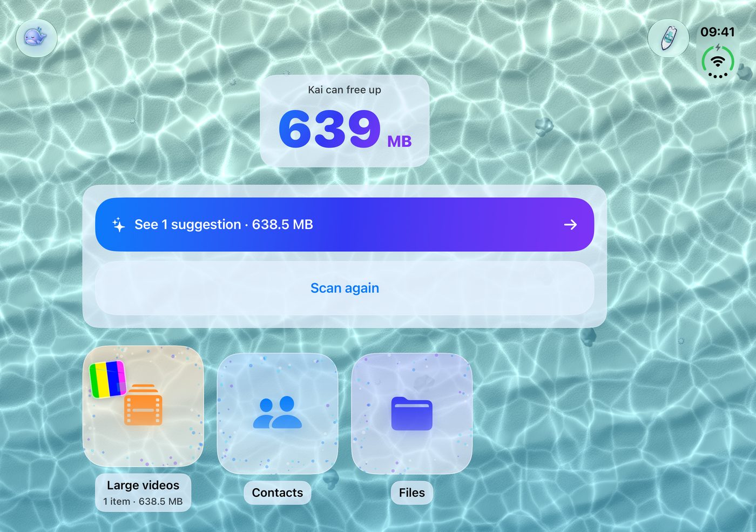
Task: Open the whale mascot icon
Action: click(36, 38)
